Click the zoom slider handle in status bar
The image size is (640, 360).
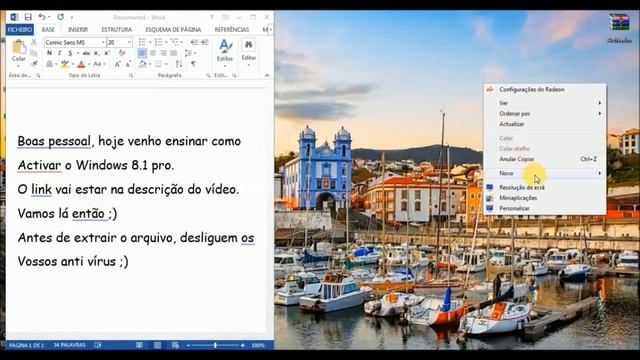(215, 345)
